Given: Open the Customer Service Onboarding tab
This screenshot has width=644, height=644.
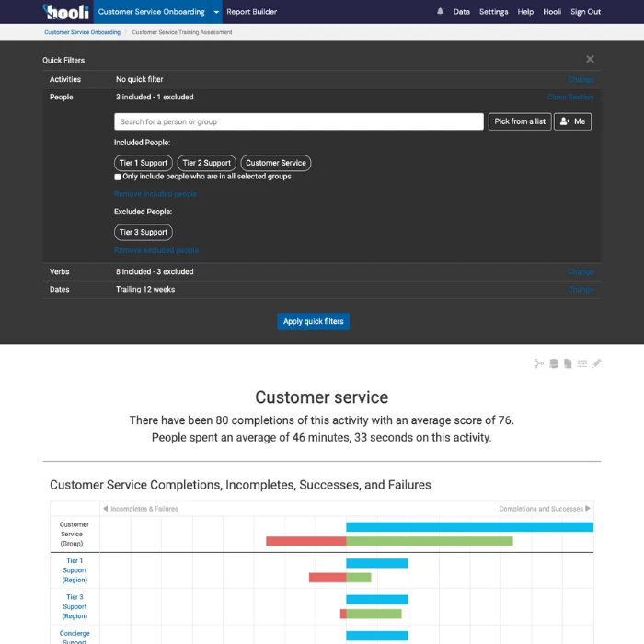Looking at the screenshot, I should (x=152, y=12).
